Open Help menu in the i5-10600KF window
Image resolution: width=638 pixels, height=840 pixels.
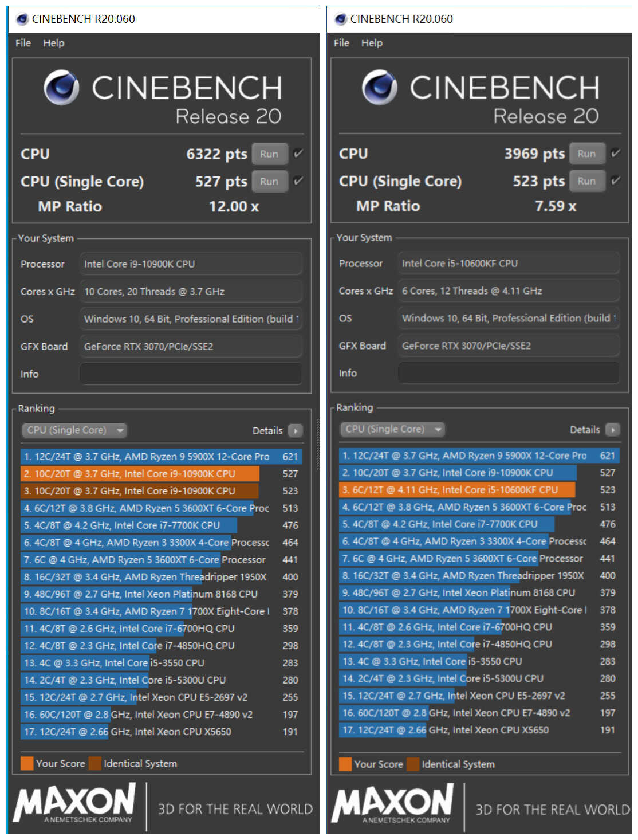coord(372,43)
